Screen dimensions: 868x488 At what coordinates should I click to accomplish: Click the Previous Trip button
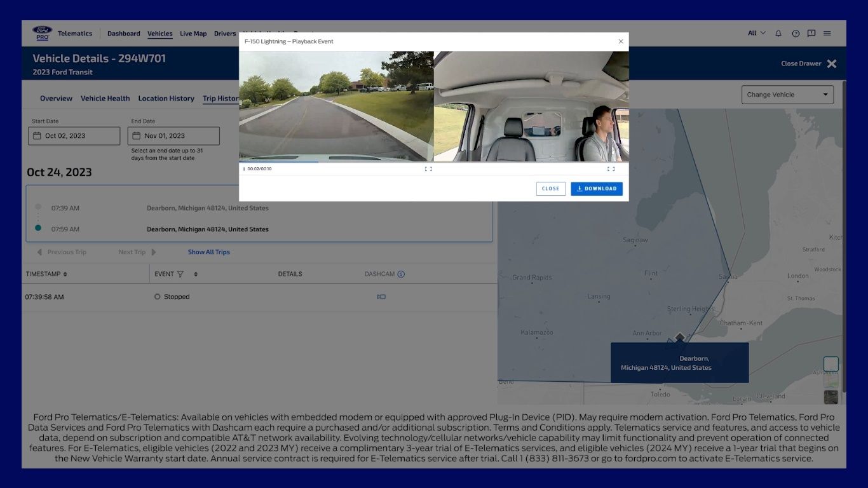62,252
